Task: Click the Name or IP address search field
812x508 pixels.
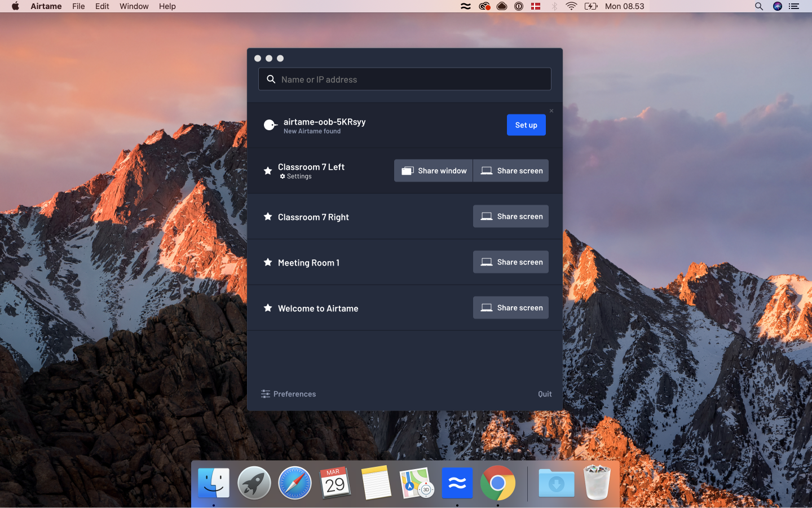Action: pyautogui.click(x=405, y=79)
